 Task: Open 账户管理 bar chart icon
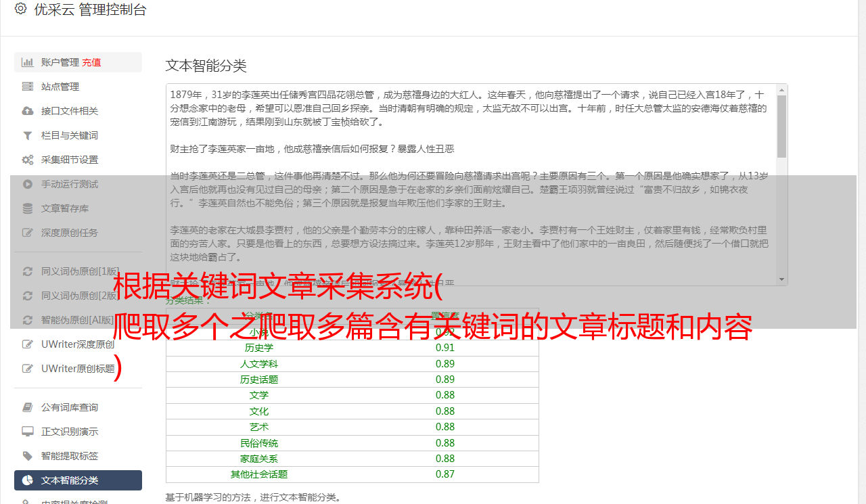(x=28, y=62)
